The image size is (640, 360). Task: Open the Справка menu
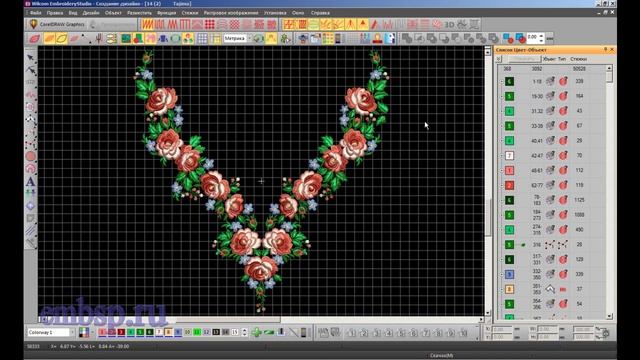(320, 13)
